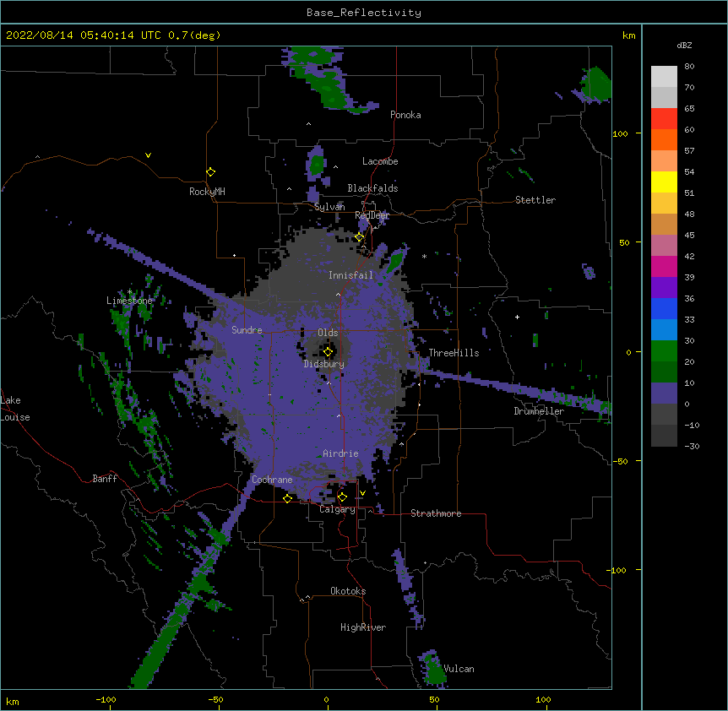
Task: Click the red 65 dBZ legend color
Action: click(664, 119)
